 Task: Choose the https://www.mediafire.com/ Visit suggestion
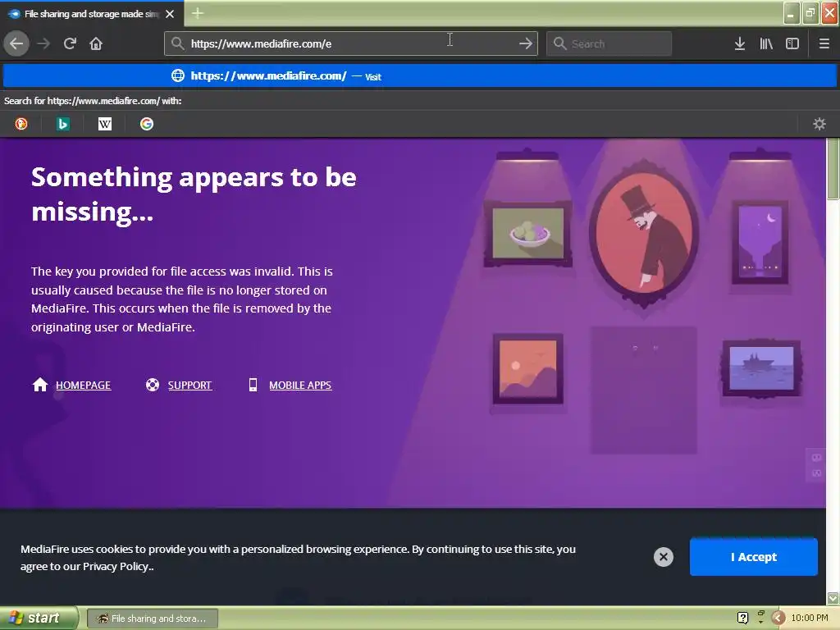click(x=419, y=76)
